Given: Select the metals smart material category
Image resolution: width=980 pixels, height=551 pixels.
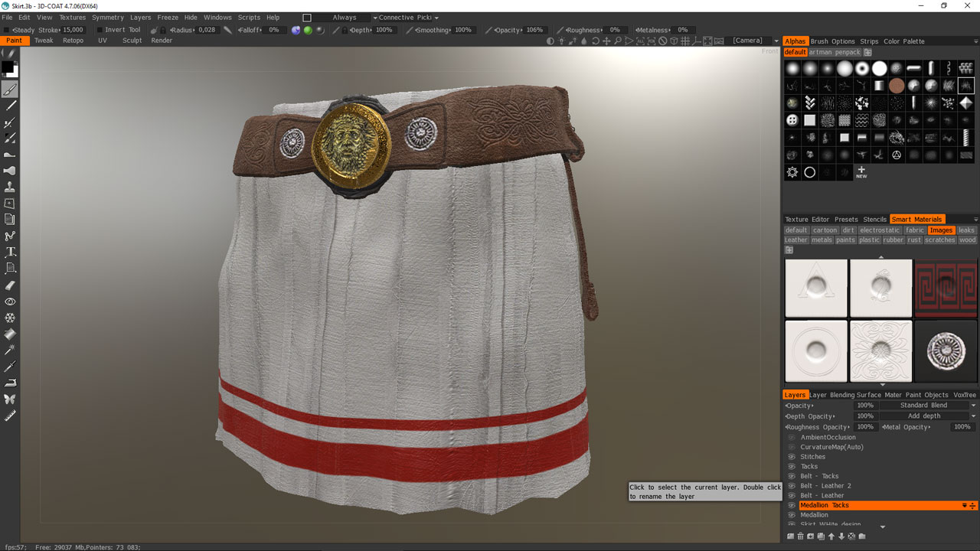Looking at the screenshot, I should [x=822, y=240].
